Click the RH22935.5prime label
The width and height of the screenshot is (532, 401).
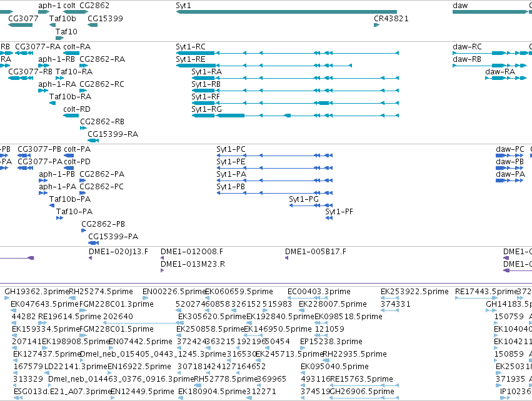[354, 354]
